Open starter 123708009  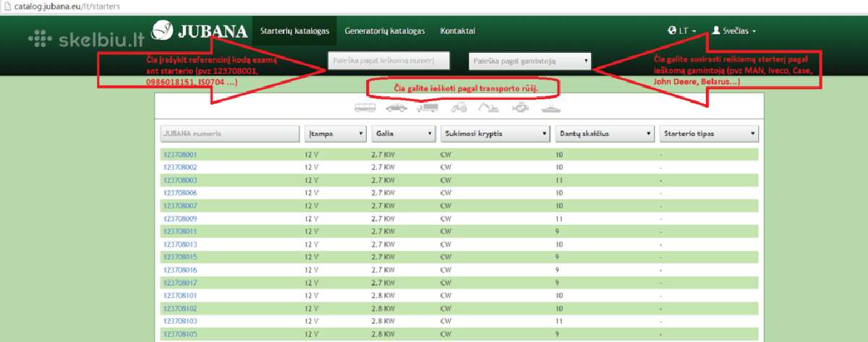coord(180,218)
